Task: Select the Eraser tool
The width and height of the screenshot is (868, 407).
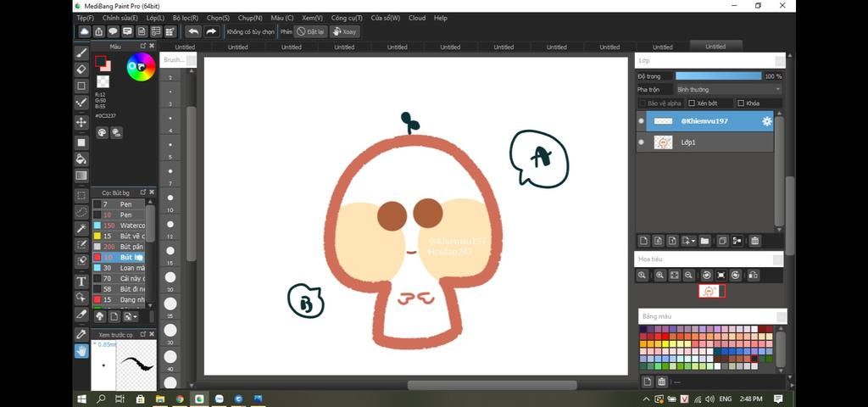Action: [x=81, y=70]
